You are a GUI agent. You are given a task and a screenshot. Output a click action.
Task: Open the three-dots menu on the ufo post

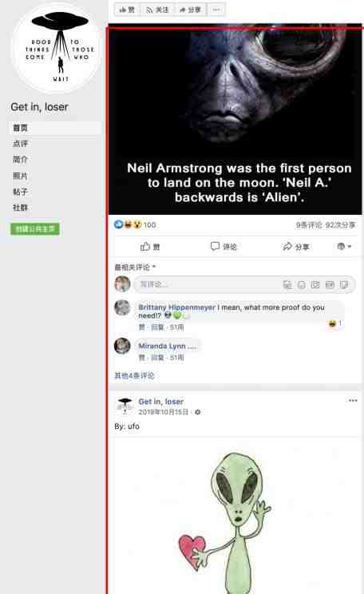(x=353, y=401)
